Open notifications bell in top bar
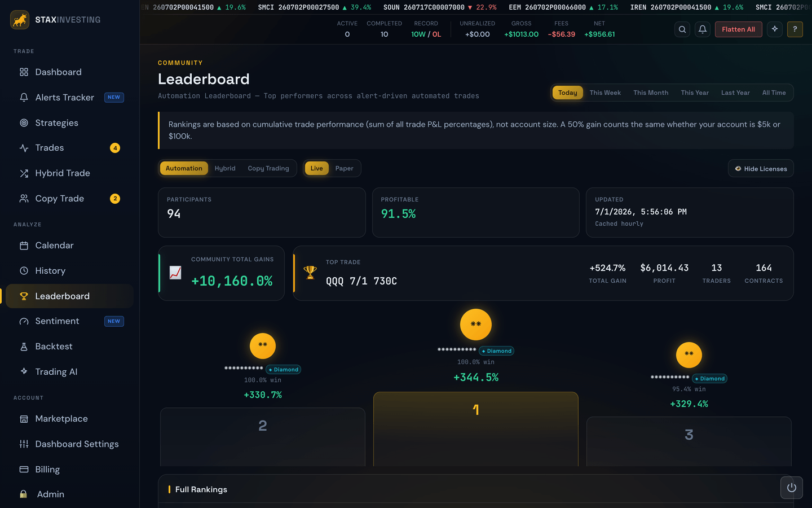Screen dimensions: 812x508 [x=703, y=29]
